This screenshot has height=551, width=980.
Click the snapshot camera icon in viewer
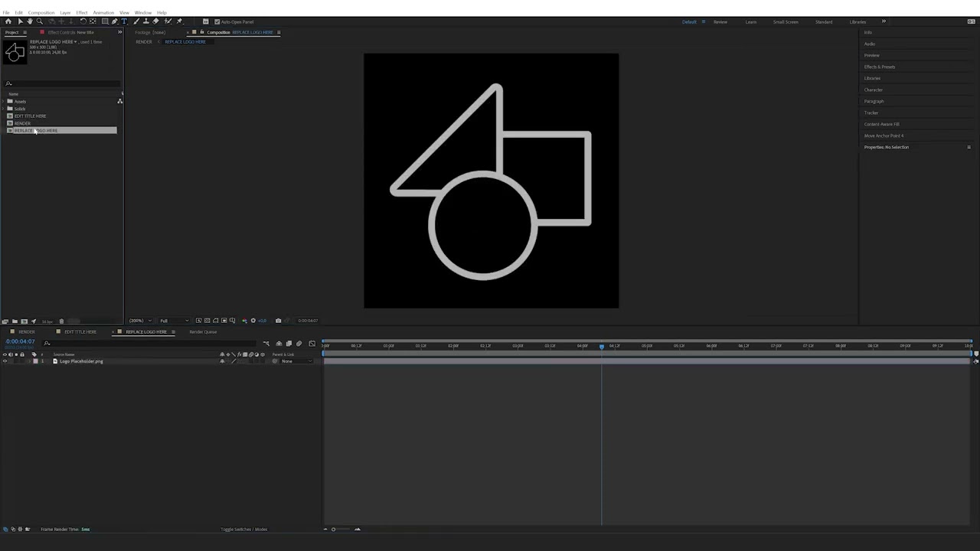pyautogui.click(x=278, y=321)
